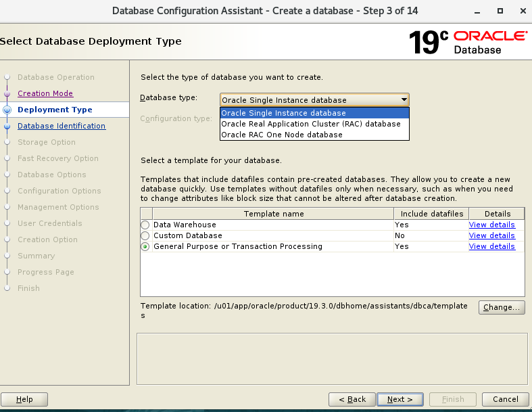
Task: View details for Custom Database template
Action: [492, 235]
